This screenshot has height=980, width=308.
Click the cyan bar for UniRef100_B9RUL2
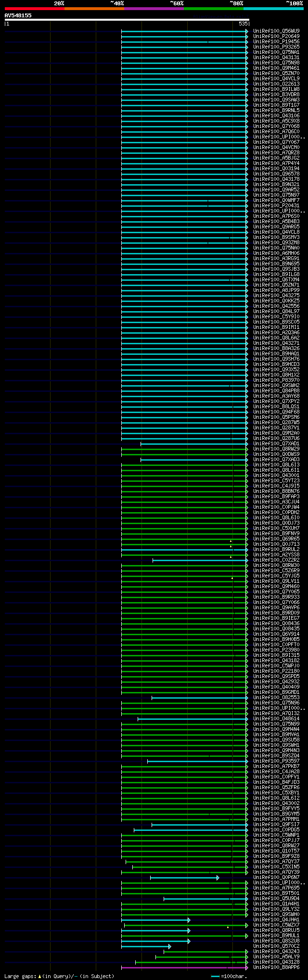tap(185, 550)
